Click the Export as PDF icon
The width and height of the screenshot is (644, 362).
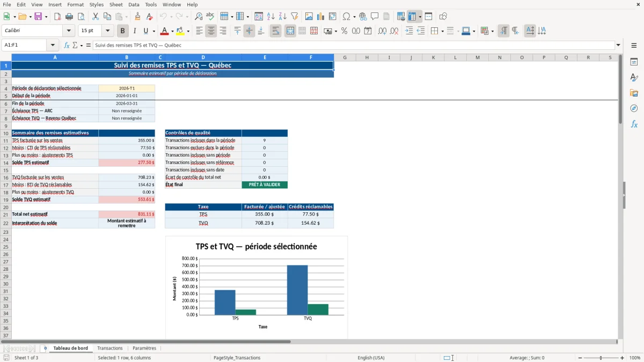tap(57, 17)
